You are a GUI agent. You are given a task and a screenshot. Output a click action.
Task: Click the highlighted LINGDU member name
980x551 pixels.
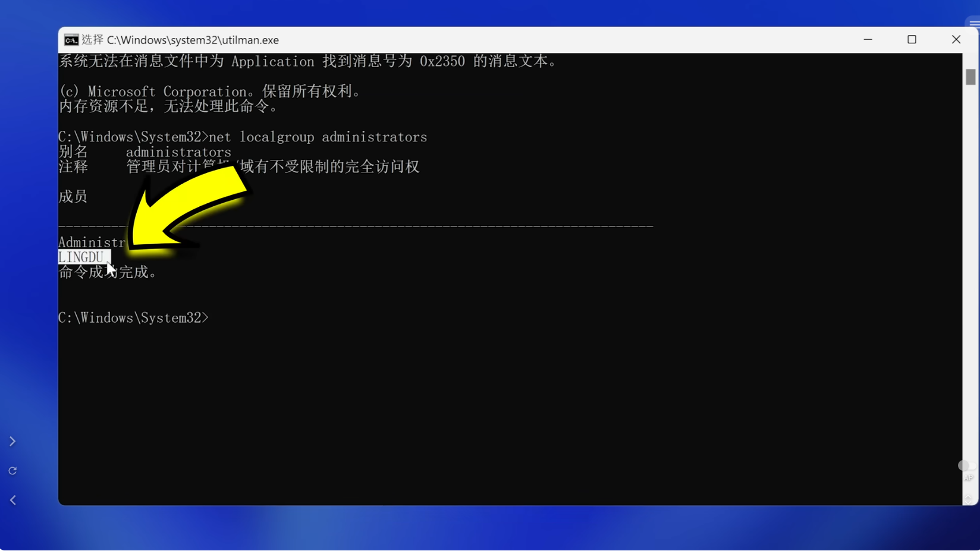coord(82,257)
